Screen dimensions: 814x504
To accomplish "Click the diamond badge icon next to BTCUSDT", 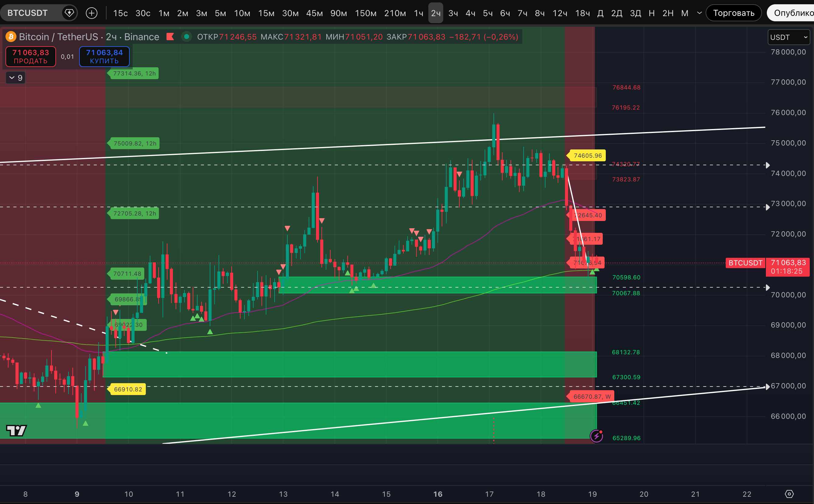I will [69, 13].
